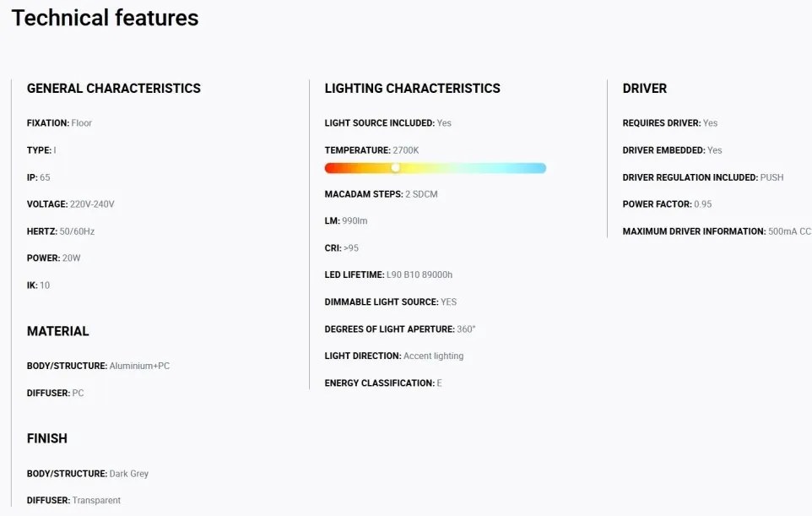Click the DIMMABLE LIGHT SOURCE entry
Screen dimensions: 812x516
[391, 302]
